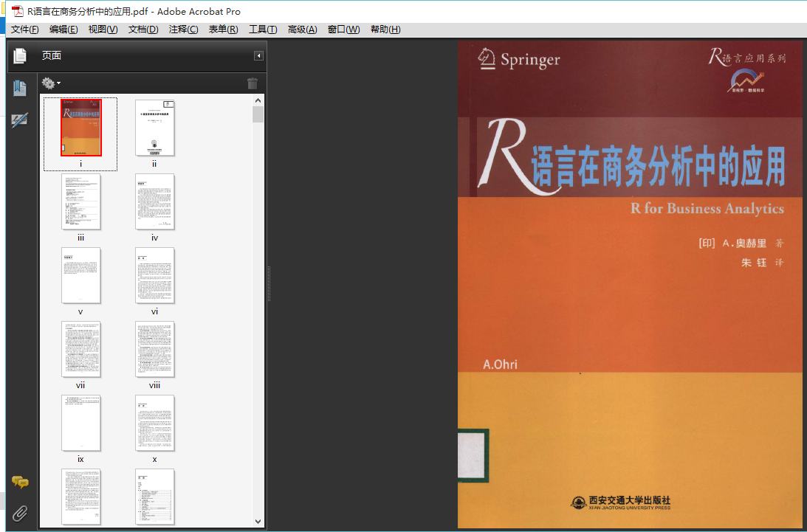Open the 注释(C) menu

[x=184, y=30]
